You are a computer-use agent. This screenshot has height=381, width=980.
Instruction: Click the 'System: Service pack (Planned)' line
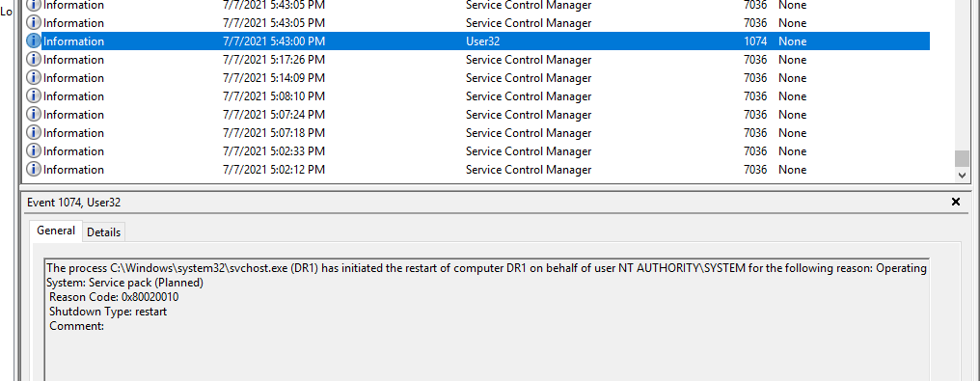pos(125,283)
